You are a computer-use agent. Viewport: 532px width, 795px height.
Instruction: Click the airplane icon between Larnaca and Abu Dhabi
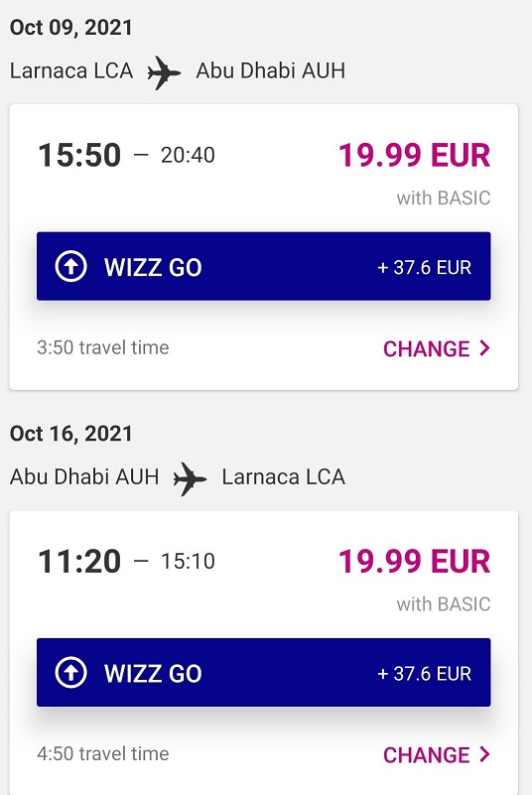click(164, 72)
